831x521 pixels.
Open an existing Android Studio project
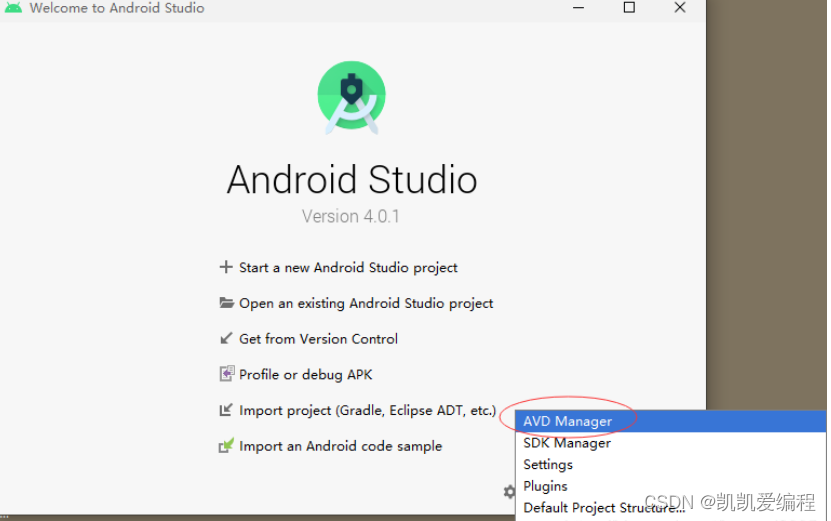click(x=366, y=303)
